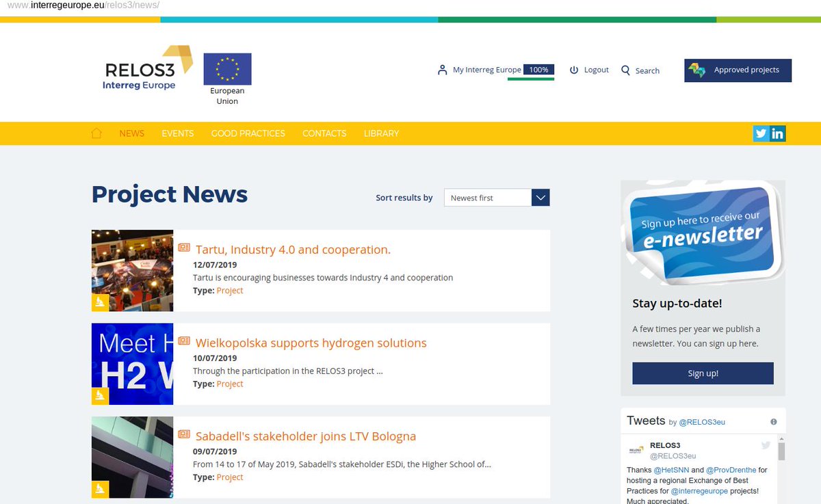
Task: Click news icon beside Tartu article title
Action: tap(184, 248)
